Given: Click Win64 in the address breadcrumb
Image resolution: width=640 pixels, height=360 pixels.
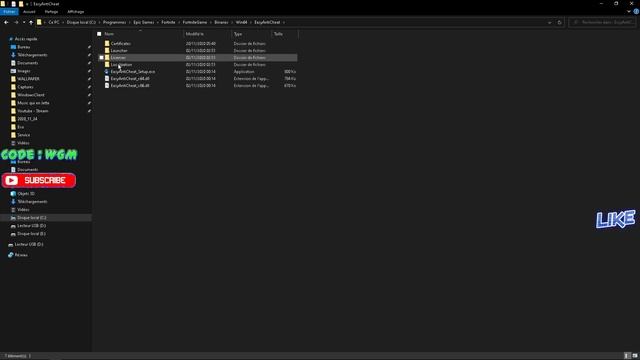Looking at the screenshot, I should pyautogui.click(x=242, y=22).
